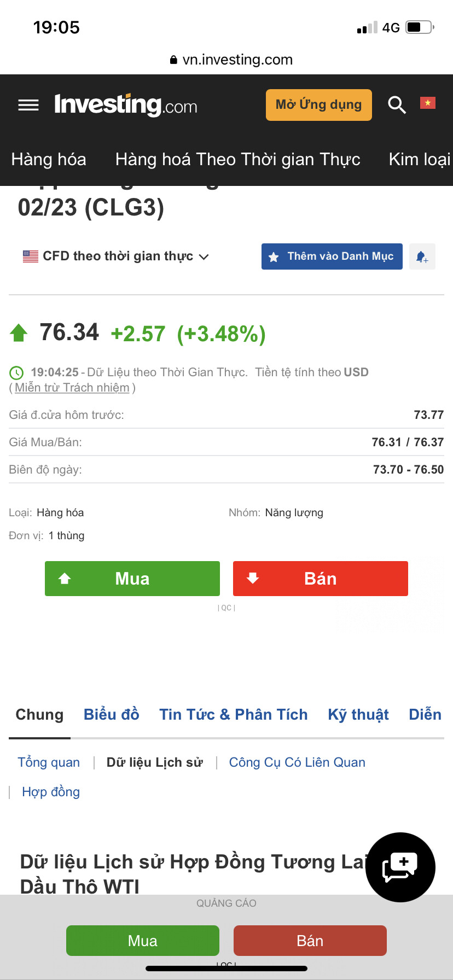Click Thêm vào Danh Mục button

(332, 256)
